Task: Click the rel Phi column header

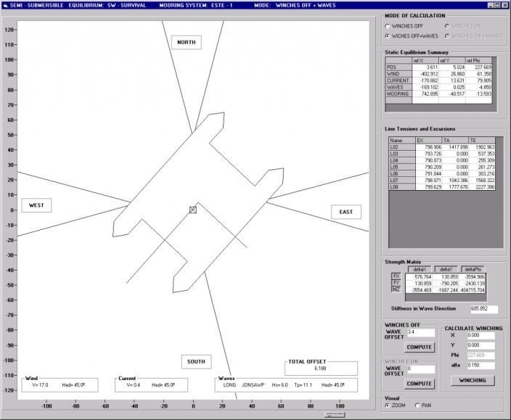Action: [478, 60]
